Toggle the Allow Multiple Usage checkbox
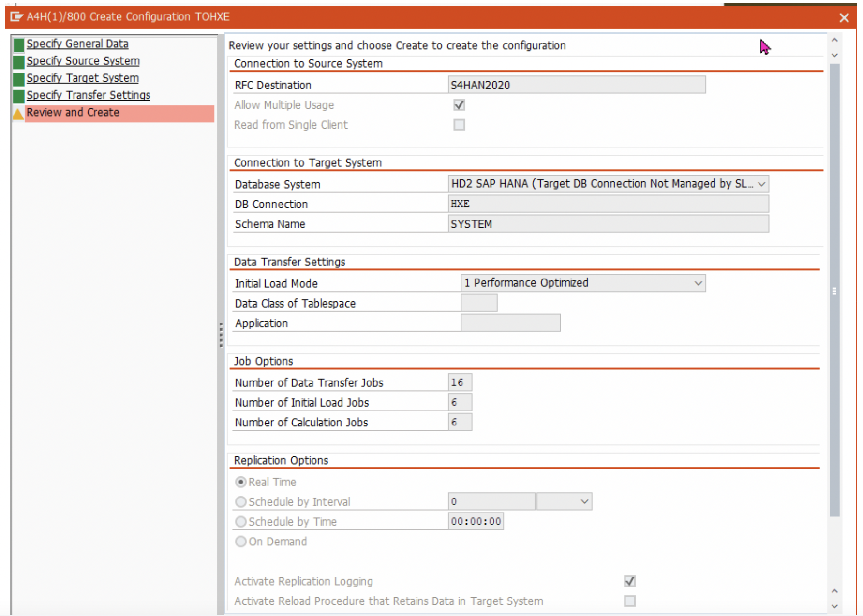This screenshot has height=616, width=863. click(x=459, y=105)
